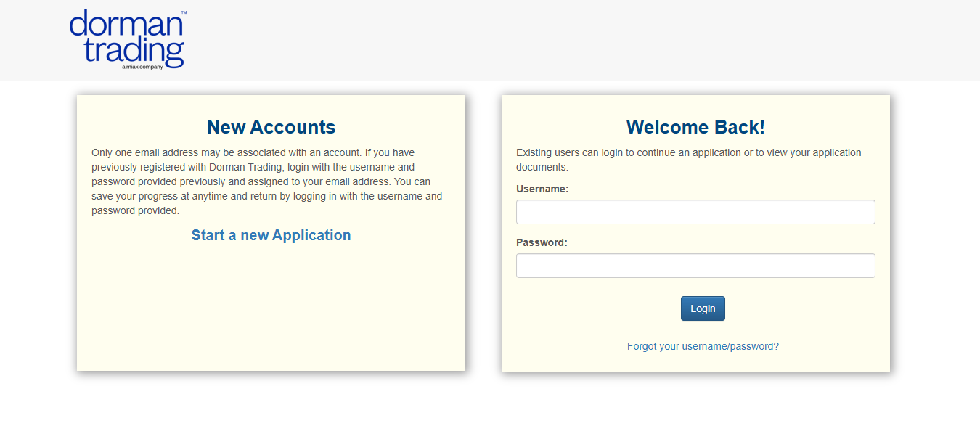The width and height of the screenshot is (980, 434).
Task: Click the Password label text
Action: pos(541,242)
